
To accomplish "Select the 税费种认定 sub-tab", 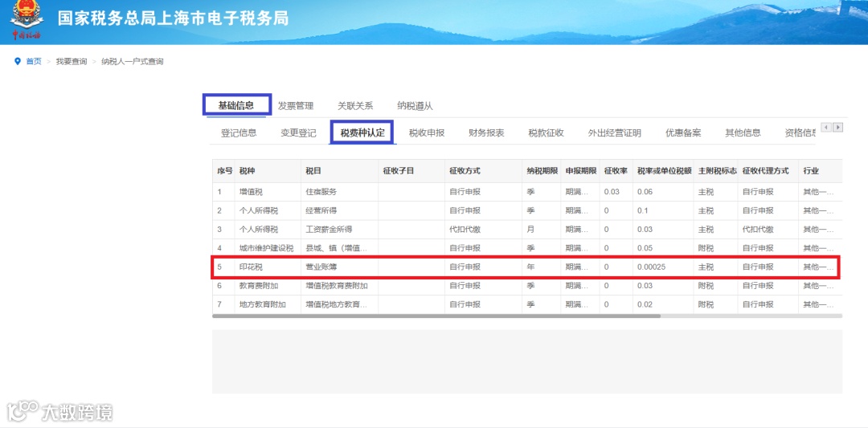I will pos(362,132).
